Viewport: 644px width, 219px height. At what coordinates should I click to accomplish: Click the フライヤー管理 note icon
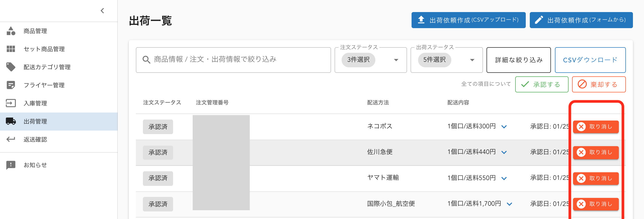click(x=11, y=85)
